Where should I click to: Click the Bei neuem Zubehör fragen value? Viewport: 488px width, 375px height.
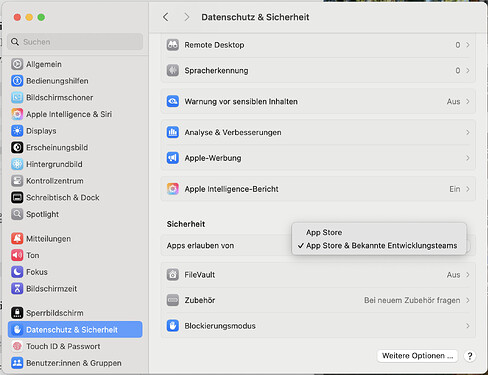tap(412, 300)
